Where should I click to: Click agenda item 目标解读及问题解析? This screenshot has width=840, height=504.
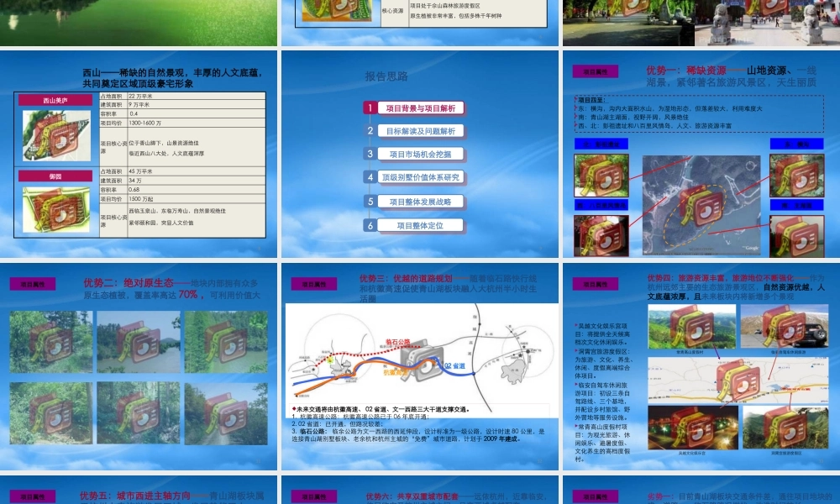coord(421,131)
